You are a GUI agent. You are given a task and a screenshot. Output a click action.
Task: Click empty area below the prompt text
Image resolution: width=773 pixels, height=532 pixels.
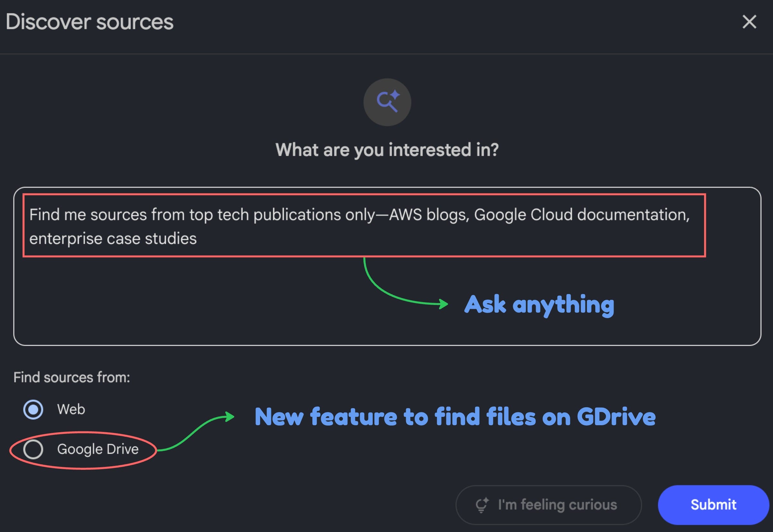200,300
